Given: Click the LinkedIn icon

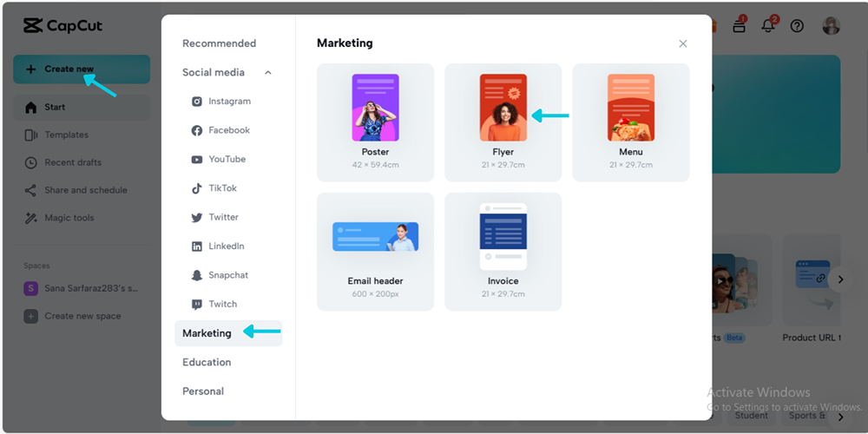Looking at the screenshot, I should (x=197, y=247).
